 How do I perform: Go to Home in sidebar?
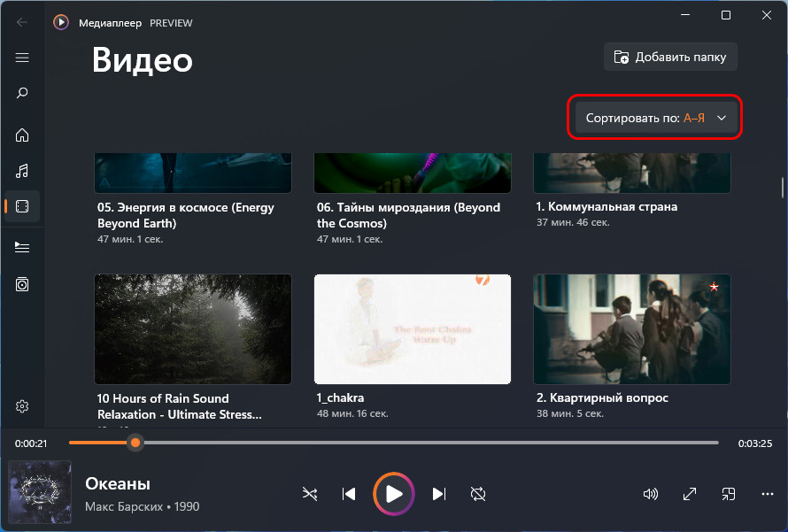tap(21, 135)
